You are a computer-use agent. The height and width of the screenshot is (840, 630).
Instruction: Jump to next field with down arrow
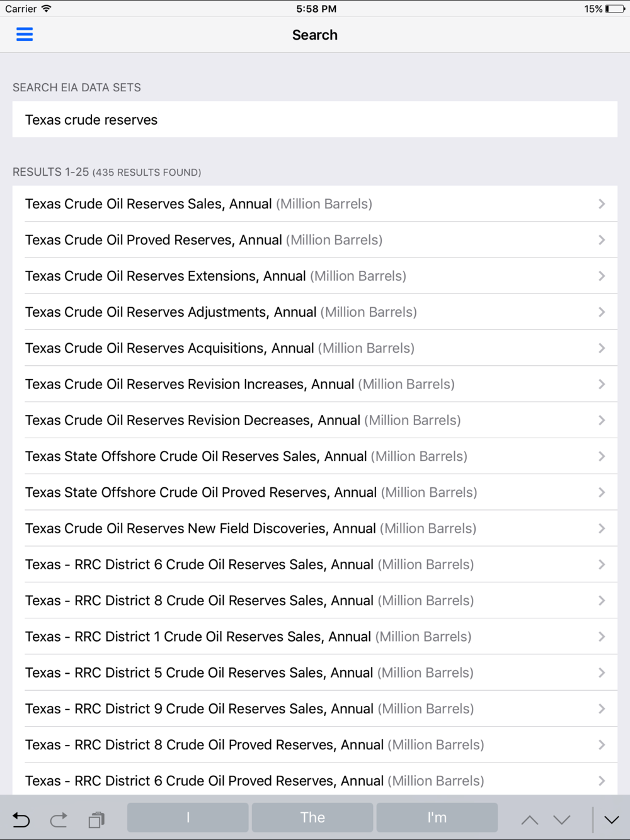(x=561, y=819)
